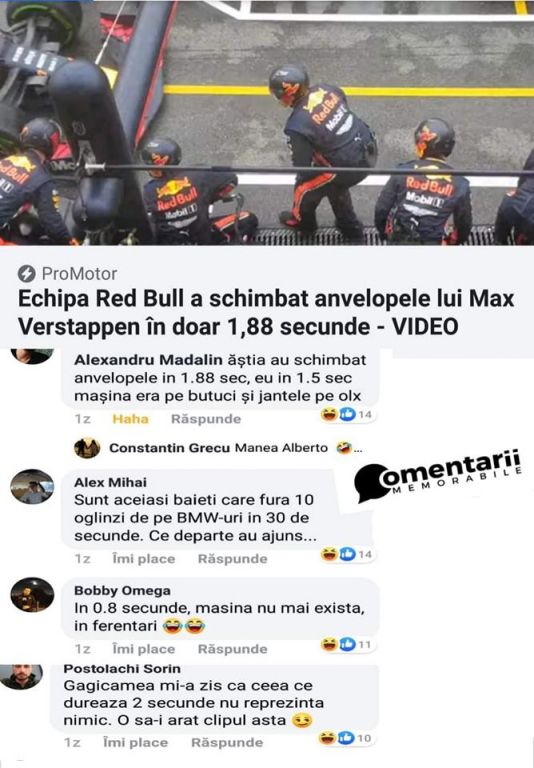Like Postolachi Sorin's comment with Îmi place
534x768 pixels.
(x=135, y=743)
